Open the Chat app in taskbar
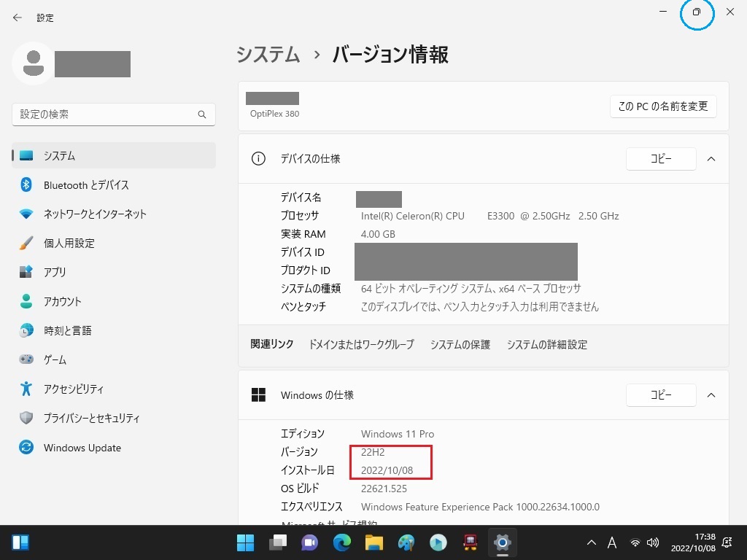This screenshot has height=560, width=747. point(309,542)
